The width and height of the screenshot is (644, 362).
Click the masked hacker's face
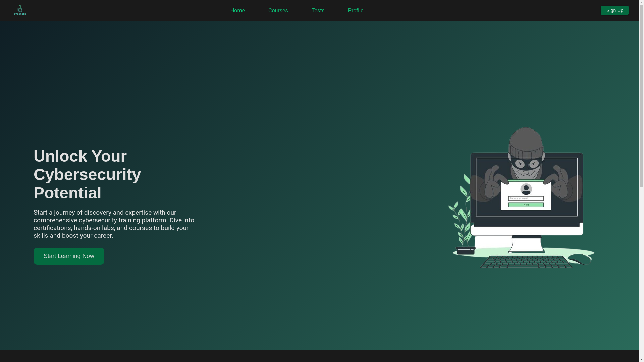point(526,166)
